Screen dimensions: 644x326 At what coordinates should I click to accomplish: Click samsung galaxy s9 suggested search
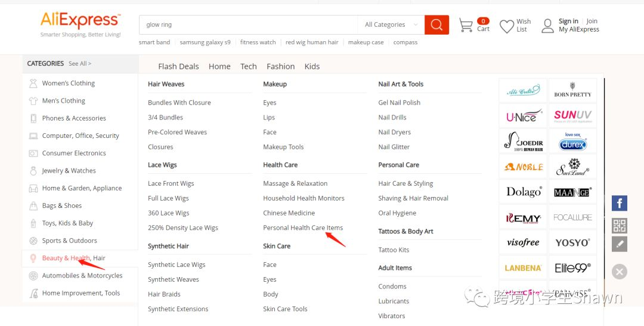[205, 42]
